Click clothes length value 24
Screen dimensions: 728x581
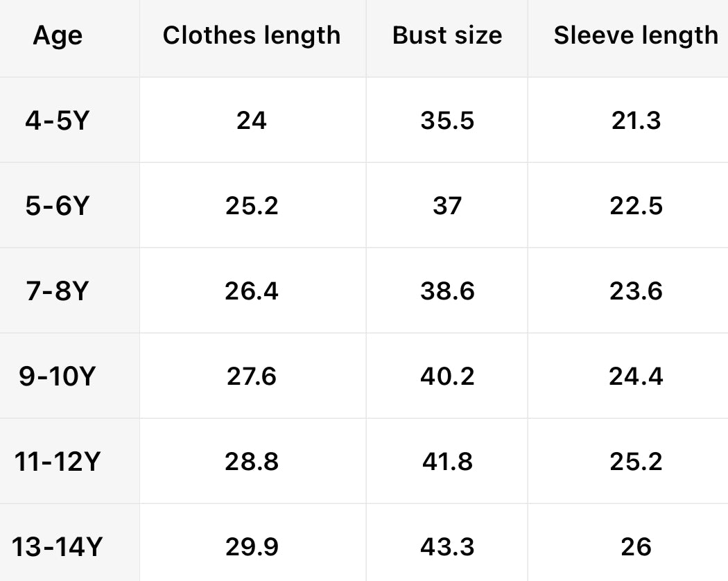click(251, 121)
